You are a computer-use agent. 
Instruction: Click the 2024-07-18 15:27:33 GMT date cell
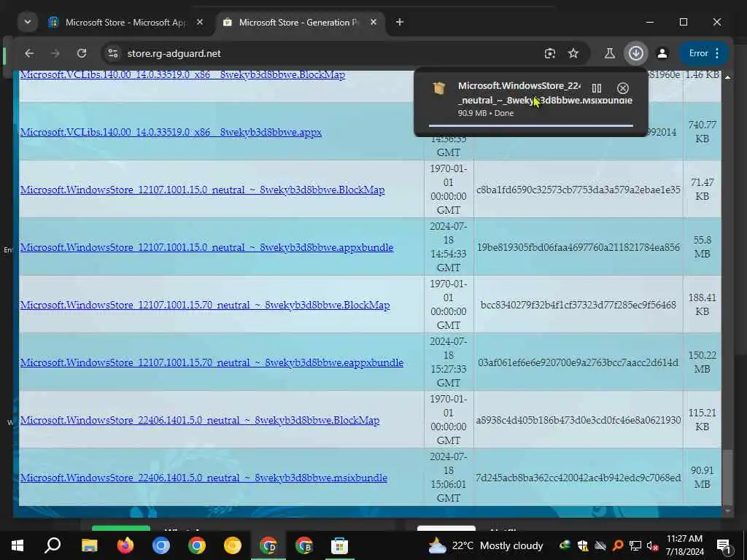(449, 362)
